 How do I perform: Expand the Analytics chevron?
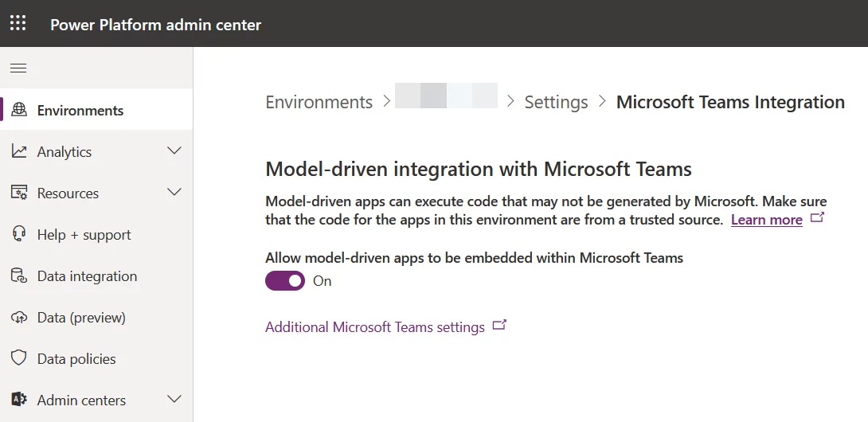[174, 150]
